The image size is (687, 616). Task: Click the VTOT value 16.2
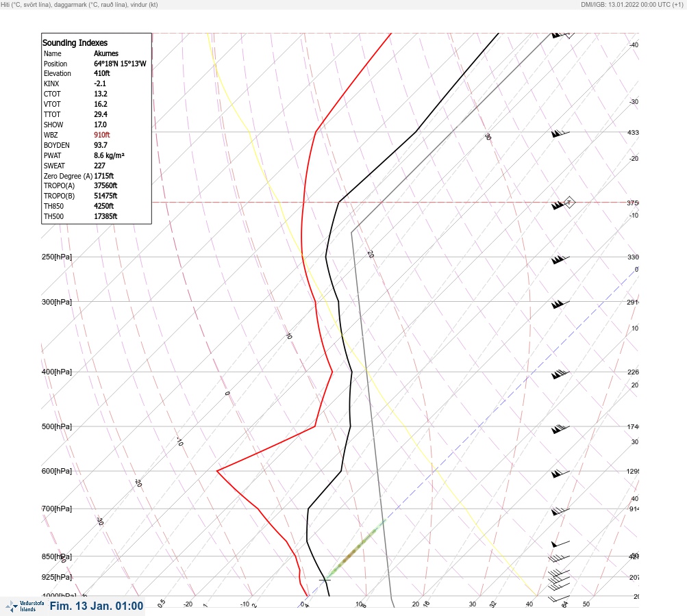pos(100,104)
